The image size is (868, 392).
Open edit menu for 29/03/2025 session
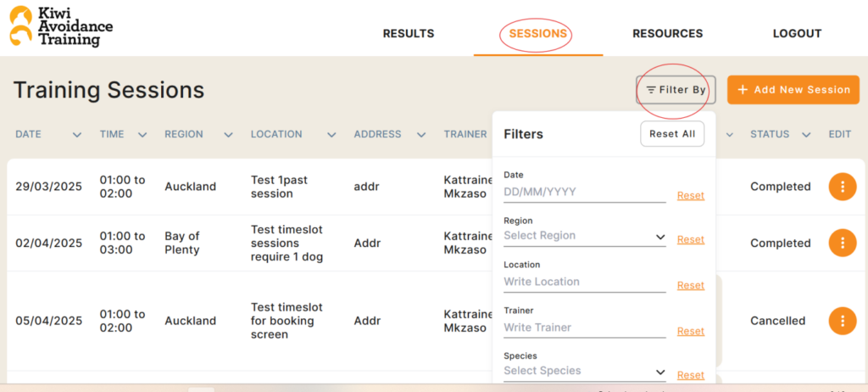tap(843, 187)
